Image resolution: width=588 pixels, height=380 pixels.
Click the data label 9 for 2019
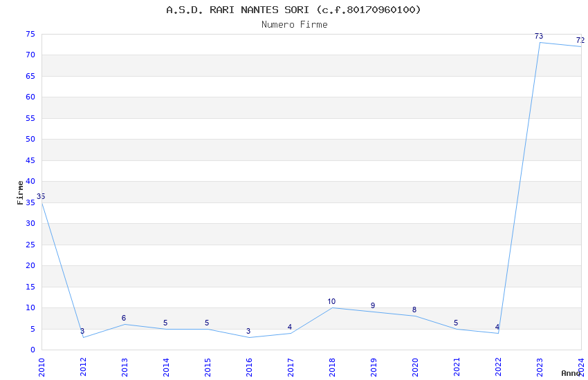pyautogui.click(x=373, y=305)
